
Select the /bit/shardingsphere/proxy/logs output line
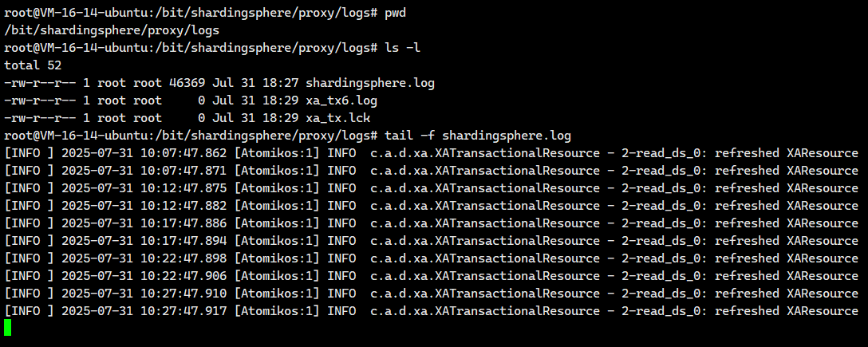(x=112, y=30)
